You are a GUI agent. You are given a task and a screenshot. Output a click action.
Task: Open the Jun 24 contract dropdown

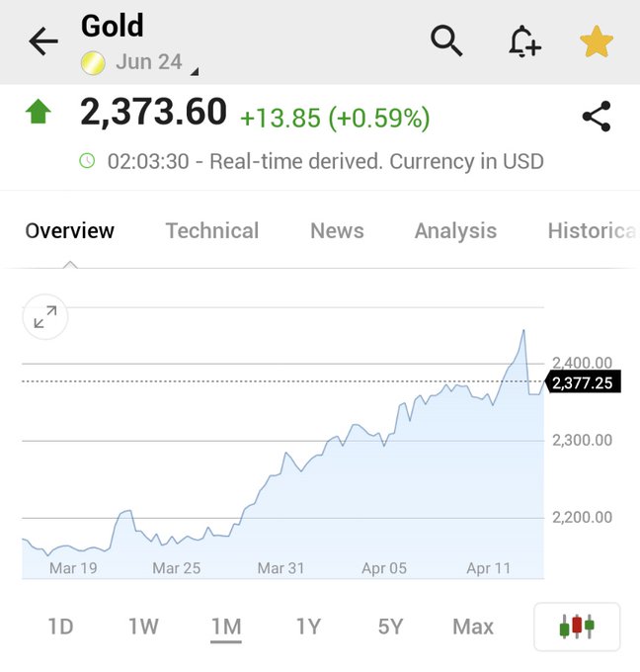(148, 62)
